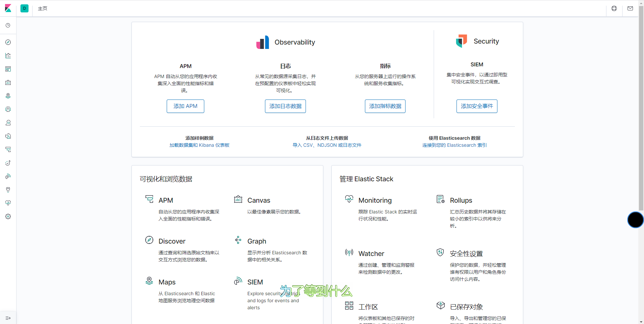644x324 pixels.
Task: Open Maps pin icon in the sidebar
Action: click(8, 96)
